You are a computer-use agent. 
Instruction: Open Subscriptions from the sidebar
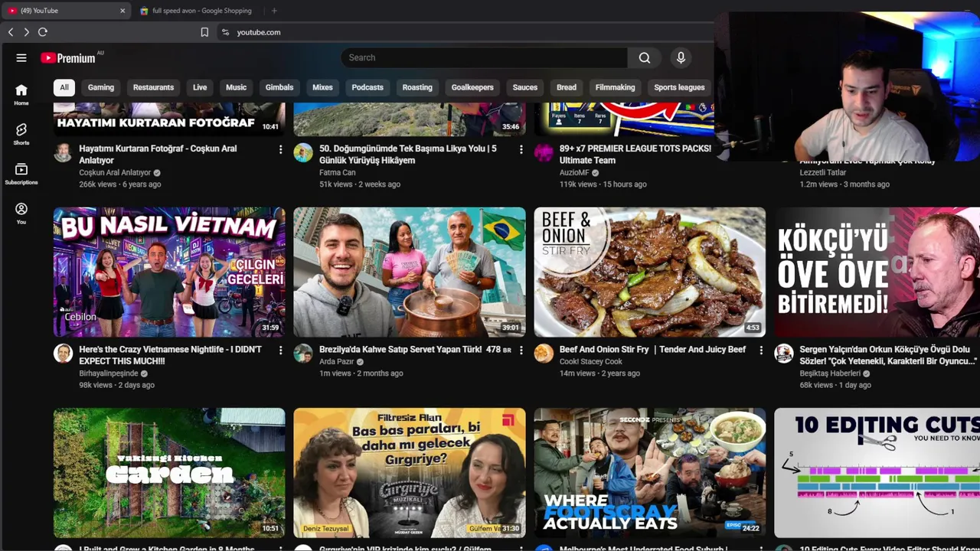[x=21, y=174]
